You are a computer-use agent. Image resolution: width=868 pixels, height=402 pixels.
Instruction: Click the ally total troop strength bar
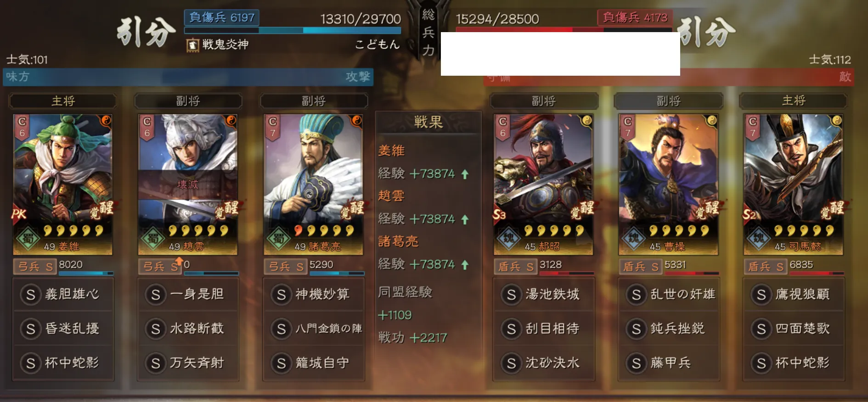point(293,31)
